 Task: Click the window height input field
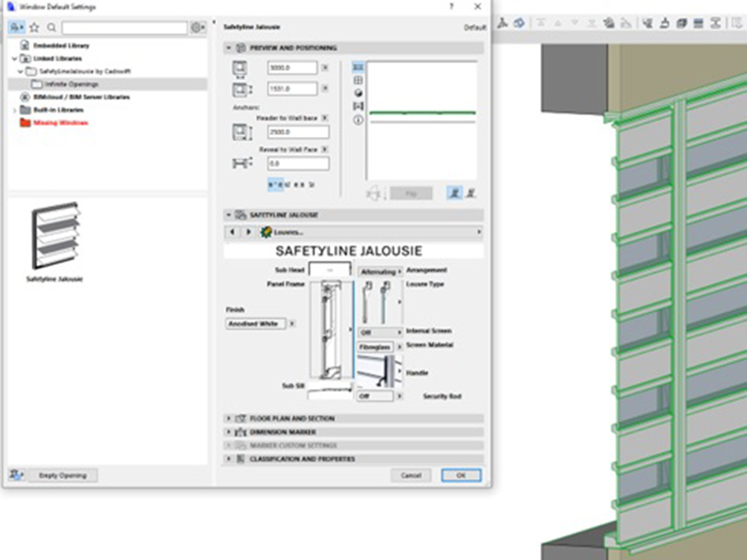click(292, 89)
